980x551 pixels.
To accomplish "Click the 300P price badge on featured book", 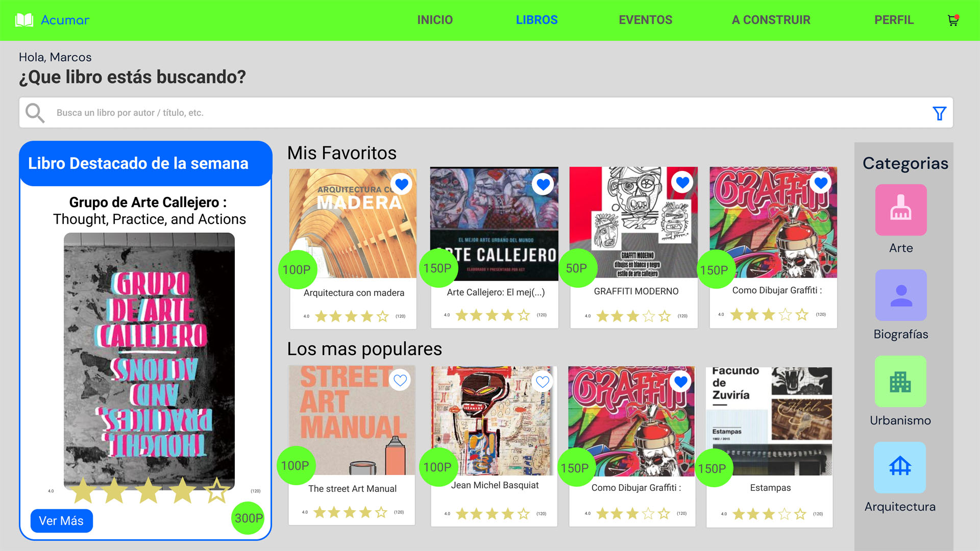I will tap(248, 518).
